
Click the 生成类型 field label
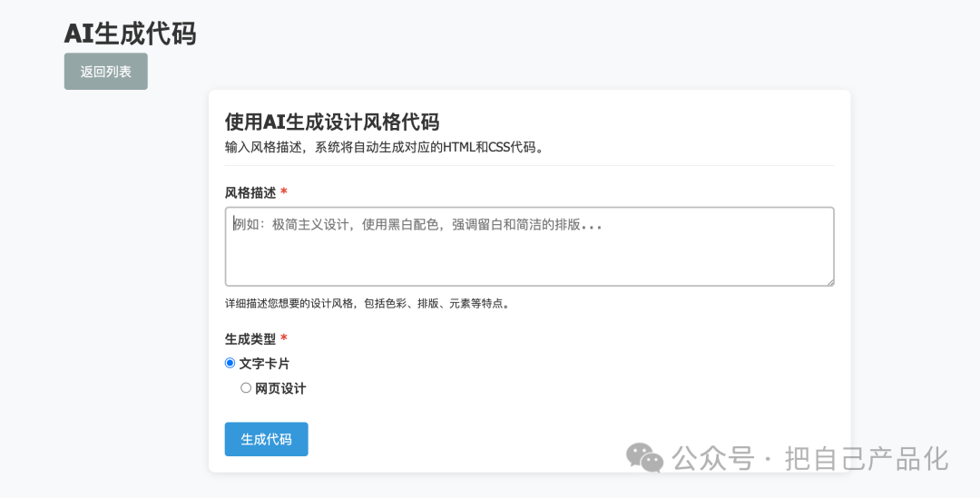pos(250,339)
